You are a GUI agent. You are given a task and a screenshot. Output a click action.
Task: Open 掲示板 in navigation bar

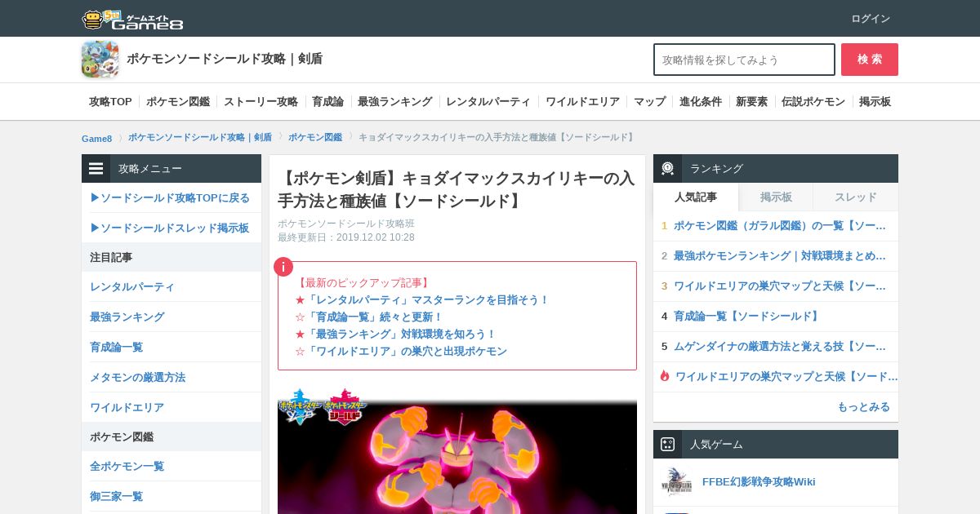click(x=875, y=102)
